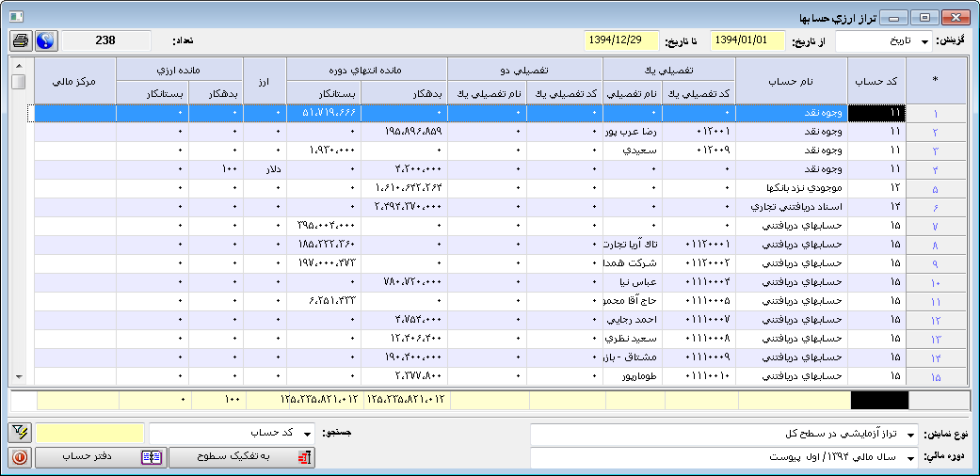Click the printer icon button

click(x=22, y=41)
